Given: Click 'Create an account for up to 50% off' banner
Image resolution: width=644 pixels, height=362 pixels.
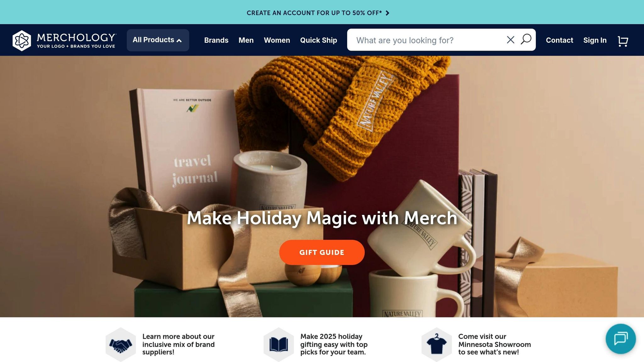Looking at the screenshot, I should 314,13.
